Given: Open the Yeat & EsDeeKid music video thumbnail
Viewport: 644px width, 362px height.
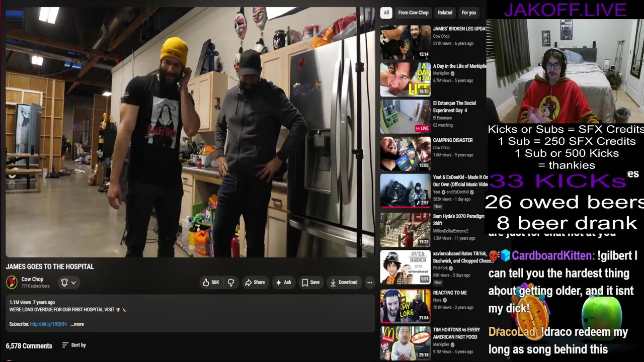Looking at the screenshot, I should tap(405, 191).
